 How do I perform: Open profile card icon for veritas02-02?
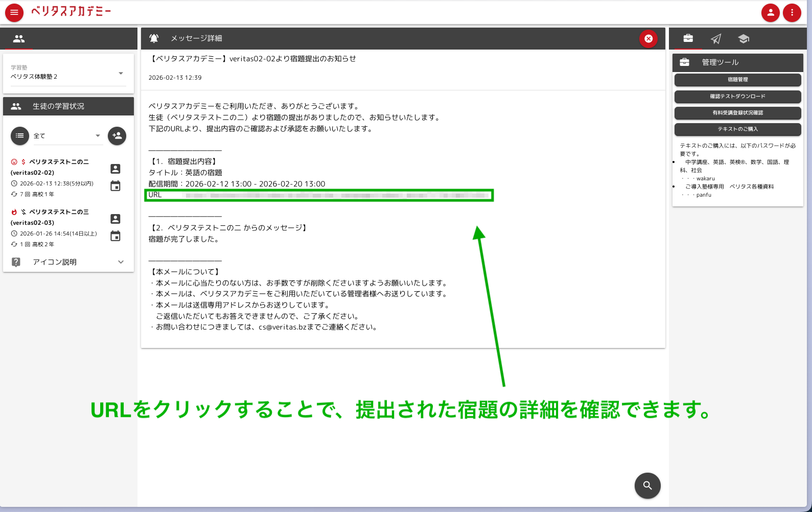[x=115, y=169]
